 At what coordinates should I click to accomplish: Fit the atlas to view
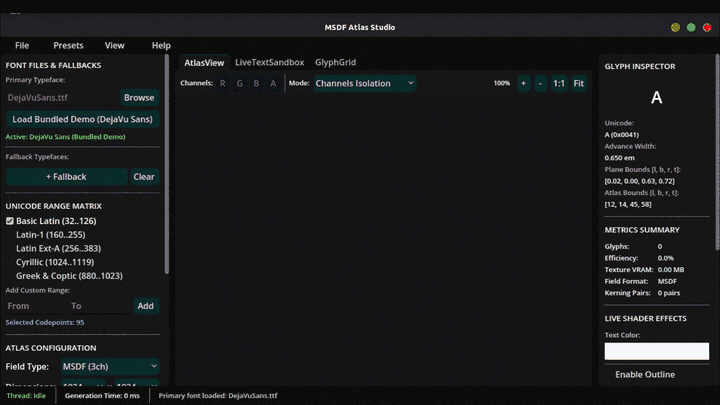coord(579,83)
